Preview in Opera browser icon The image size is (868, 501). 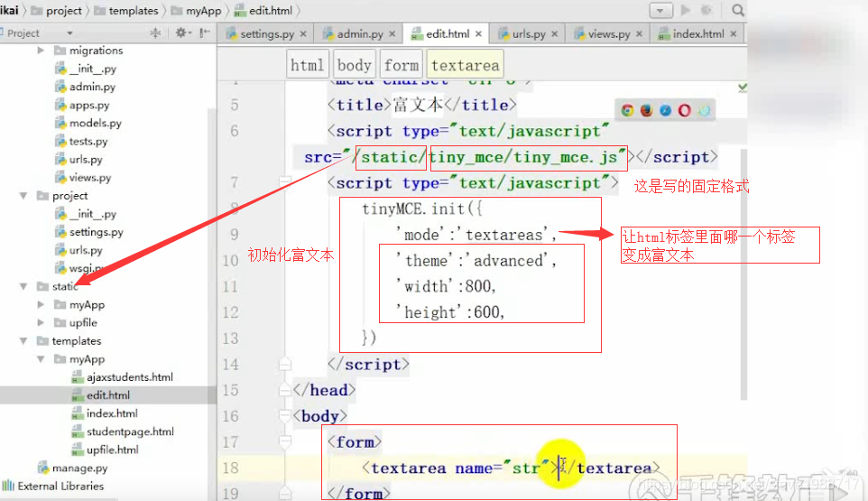(684, 110)
